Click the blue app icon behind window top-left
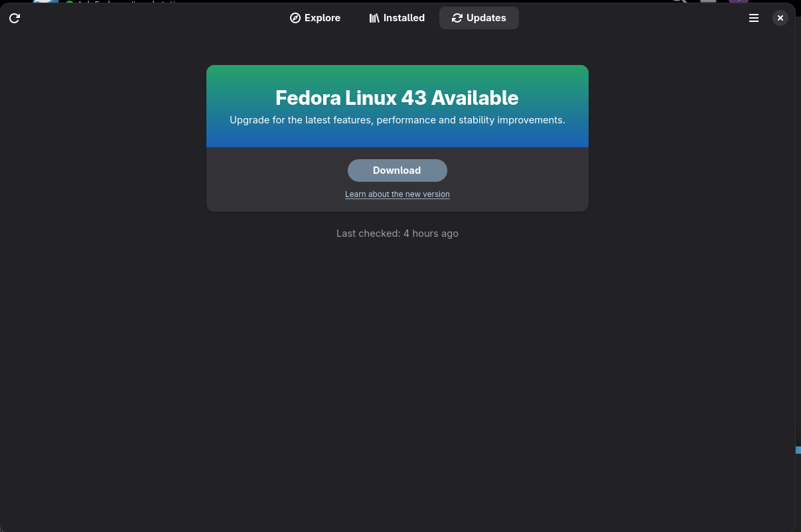 [46, 2]
